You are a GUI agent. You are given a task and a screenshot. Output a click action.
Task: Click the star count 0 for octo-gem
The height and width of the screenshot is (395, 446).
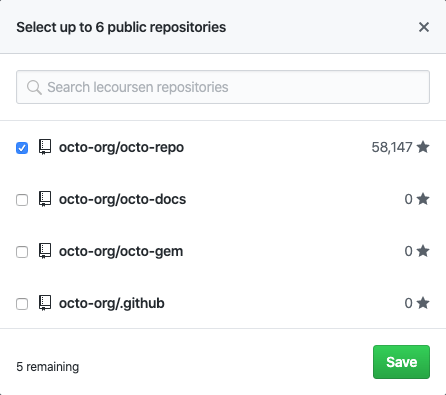pyautogui.click(x=408, y=251)
